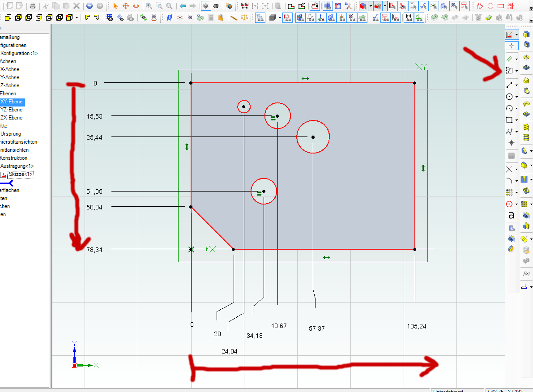Click the 58,34 dimension value
The width and height of the screenshot is (533, 392).
click(94, 207)
